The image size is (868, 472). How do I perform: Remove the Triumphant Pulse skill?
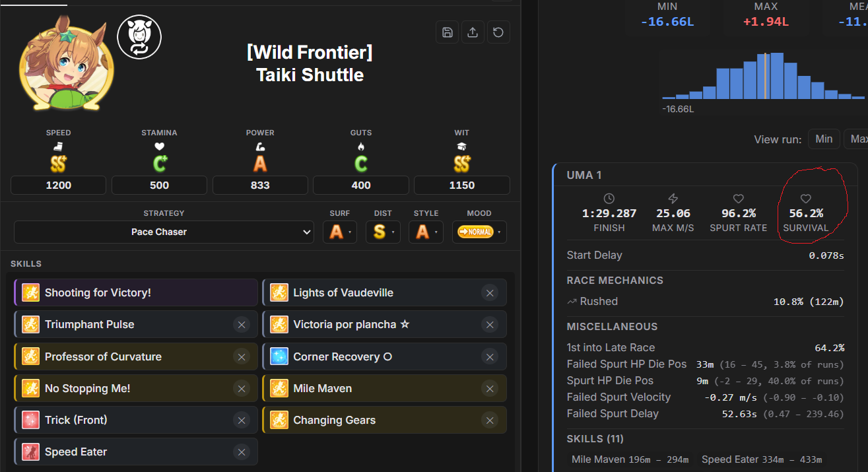(x=242, y=325)
